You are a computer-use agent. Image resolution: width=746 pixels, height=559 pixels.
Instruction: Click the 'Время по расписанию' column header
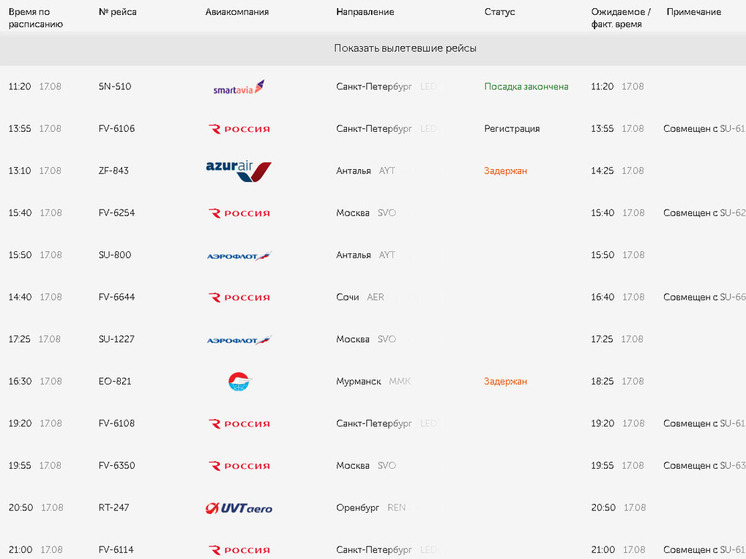point(36,18)
